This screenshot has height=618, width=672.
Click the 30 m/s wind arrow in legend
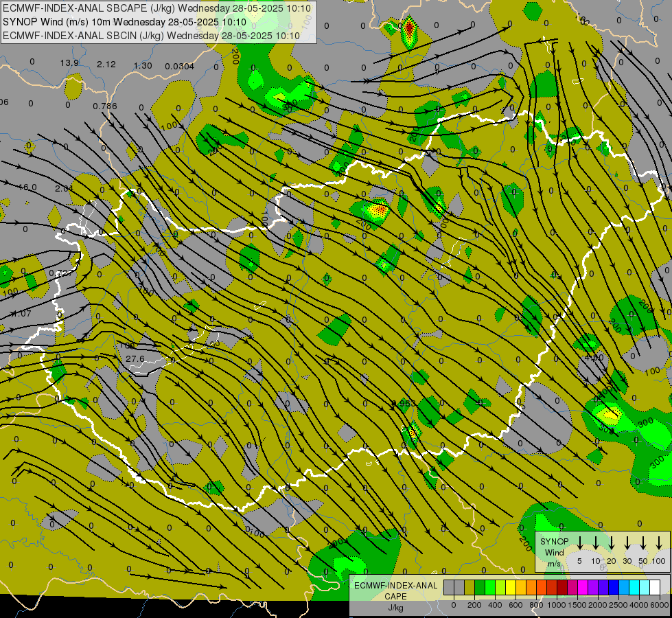[x=627, y=542]
